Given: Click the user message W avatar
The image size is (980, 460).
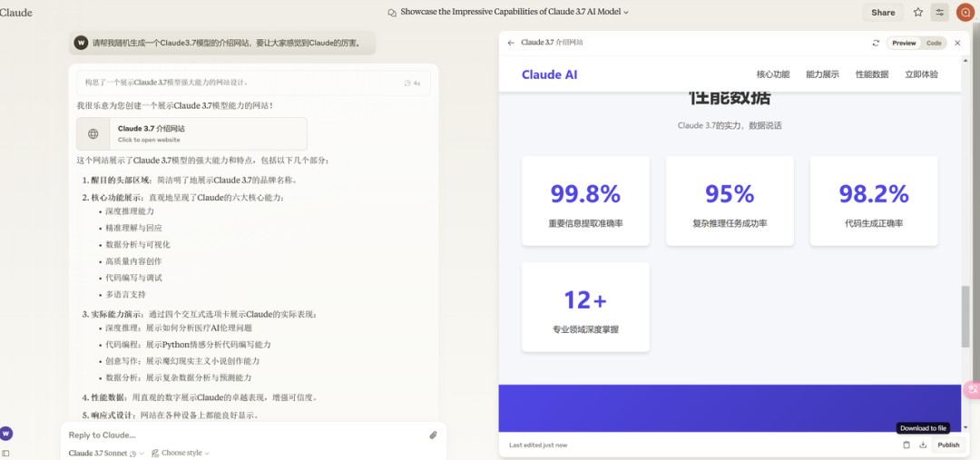Looking at the screenshot, I should [81, 44].
